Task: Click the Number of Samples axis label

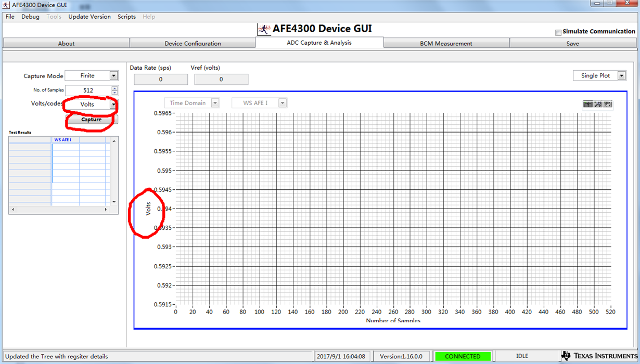Action: point(393,321)
